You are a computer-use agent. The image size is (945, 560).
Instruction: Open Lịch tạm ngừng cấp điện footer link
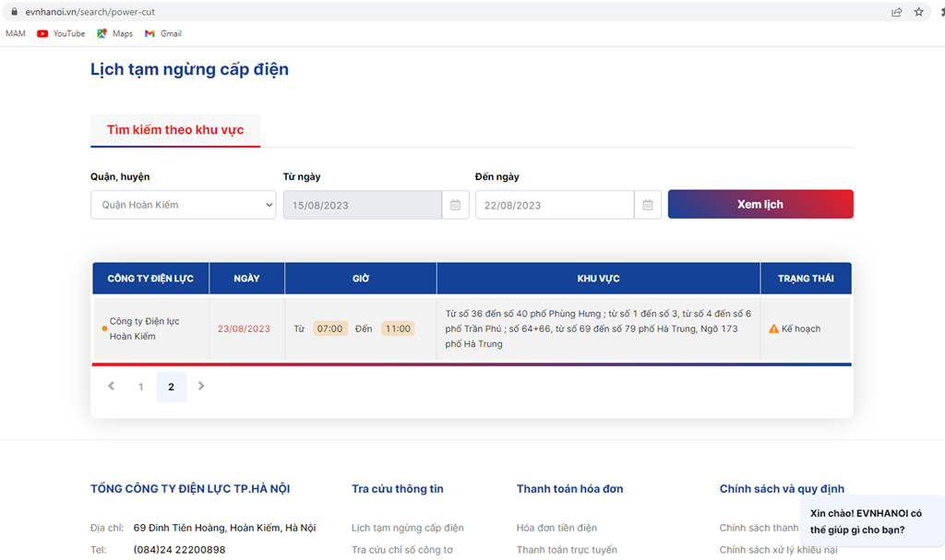407,528
